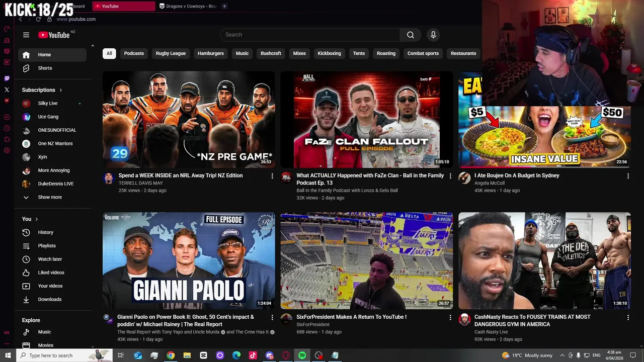
Task: Open a new browser tab
Action: click(x=224, y=6)
